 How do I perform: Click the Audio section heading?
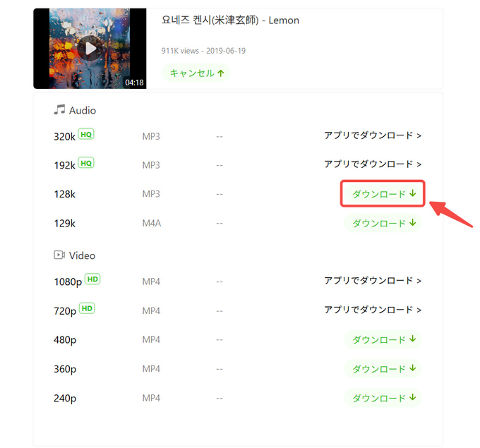(x=83, y=111)
